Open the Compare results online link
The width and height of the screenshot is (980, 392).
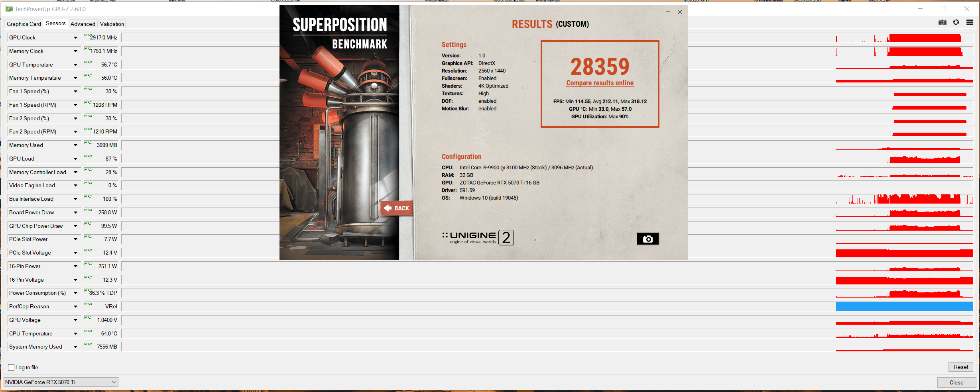click(x=600, y=83)
